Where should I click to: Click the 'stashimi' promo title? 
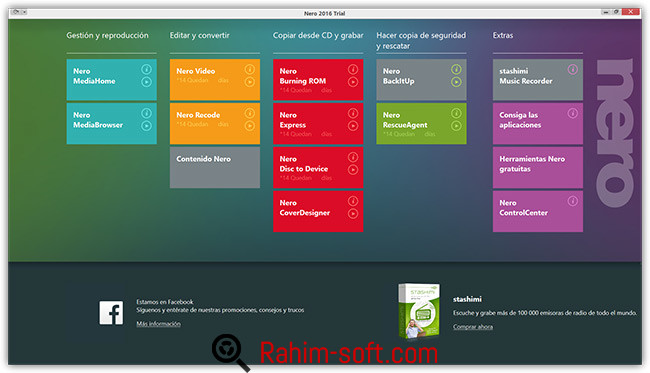467,299
